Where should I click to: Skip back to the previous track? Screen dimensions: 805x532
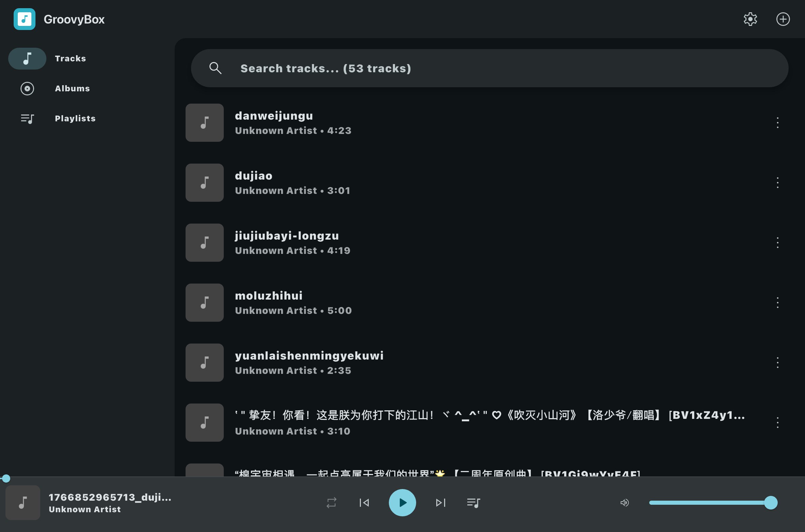(x=364, y=502)
